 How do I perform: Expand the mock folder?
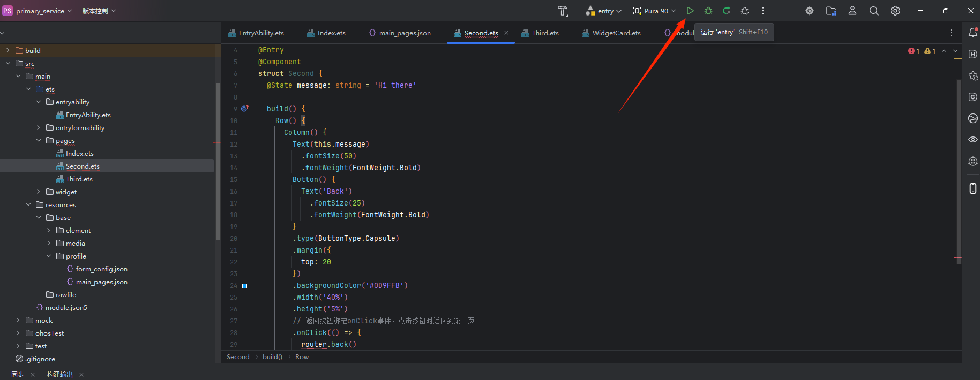[18, 320]
